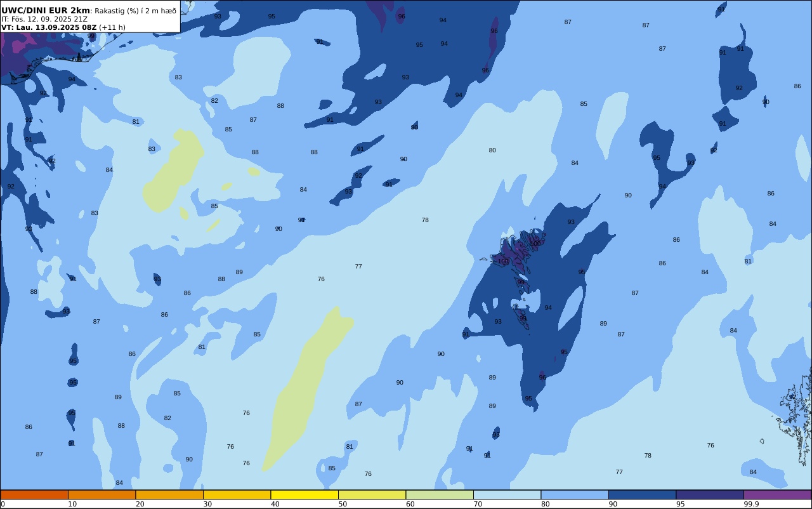Click the IT: Fös. 12. 09. 2025 21Z line
Viewport: 812px width, 509px height.
click(44, 19)
